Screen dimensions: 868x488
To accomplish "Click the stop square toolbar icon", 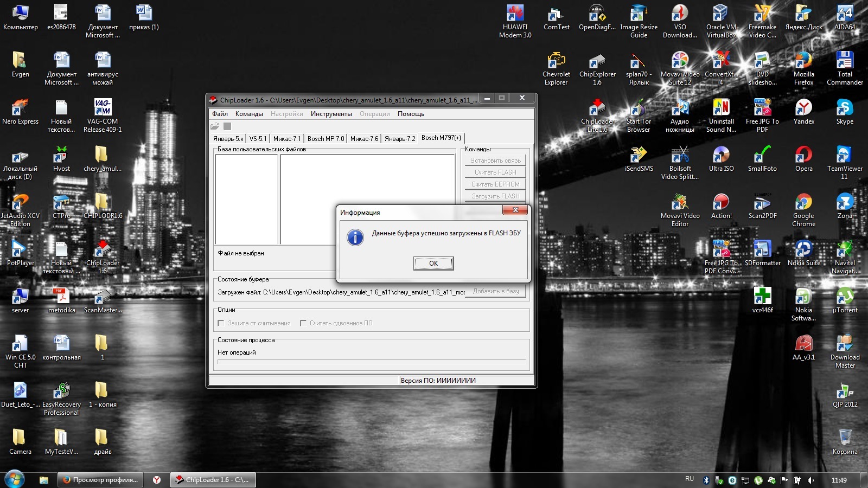I will 227,126.
